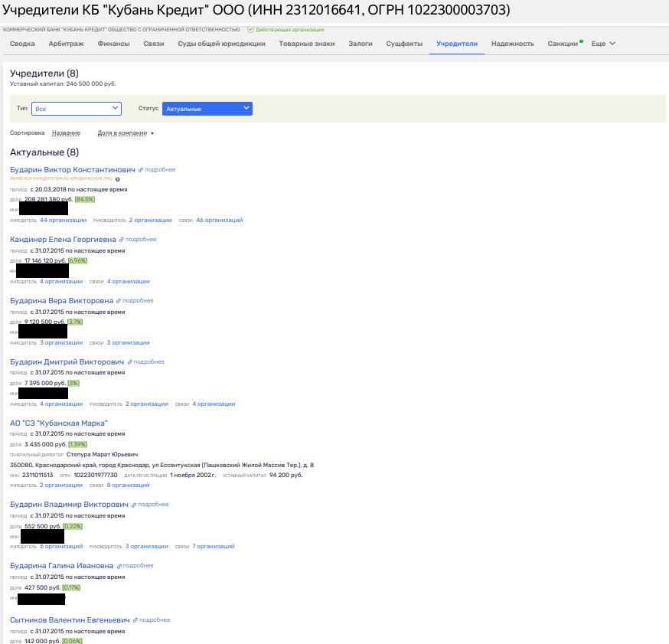Click link icon next to Кандинер Елена Георгиевна
The height and width of the screenshot is (644, 669).
click(122, 240)
